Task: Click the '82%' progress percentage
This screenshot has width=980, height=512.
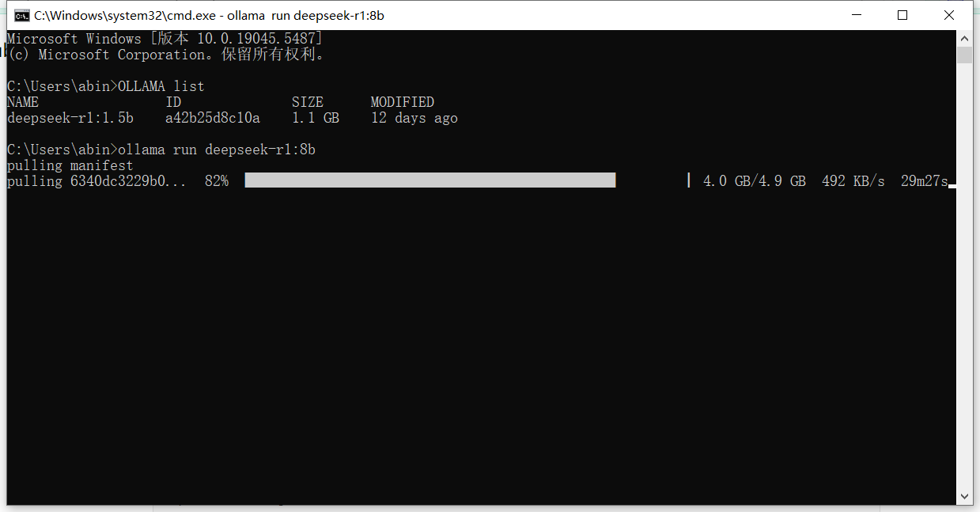Action: pos(217,181)
